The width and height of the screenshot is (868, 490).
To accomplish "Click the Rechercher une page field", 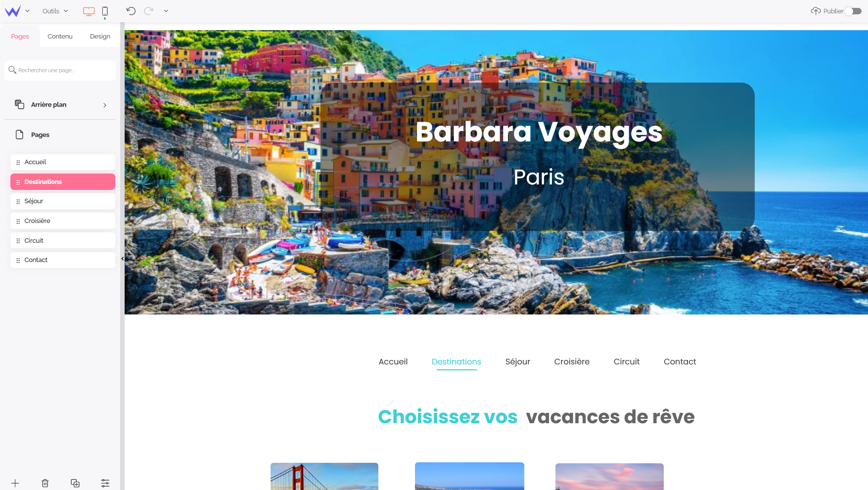I will click(60, 70).
